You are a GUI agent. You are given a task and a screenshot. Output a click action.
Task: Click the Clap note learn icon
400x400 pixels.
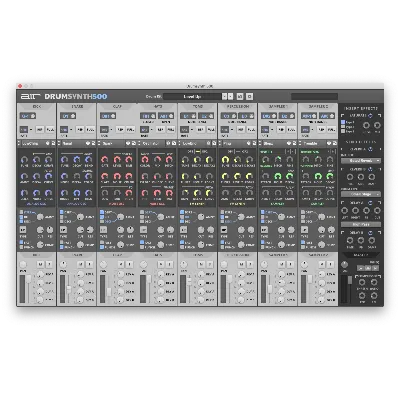coord(114,116)
